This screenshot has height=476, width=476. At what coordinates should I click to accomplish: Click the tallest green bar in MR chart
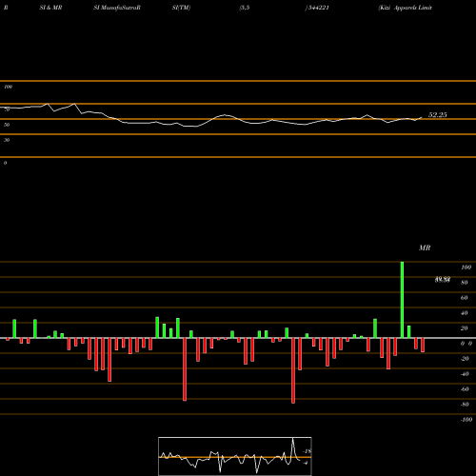coord(402,300)
